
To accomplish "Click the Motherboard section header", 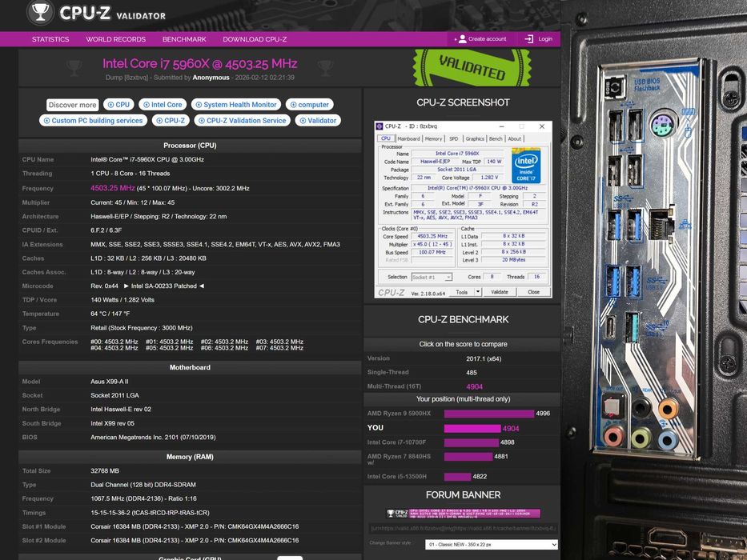I will pyautogui.click(x=190, y=367).
